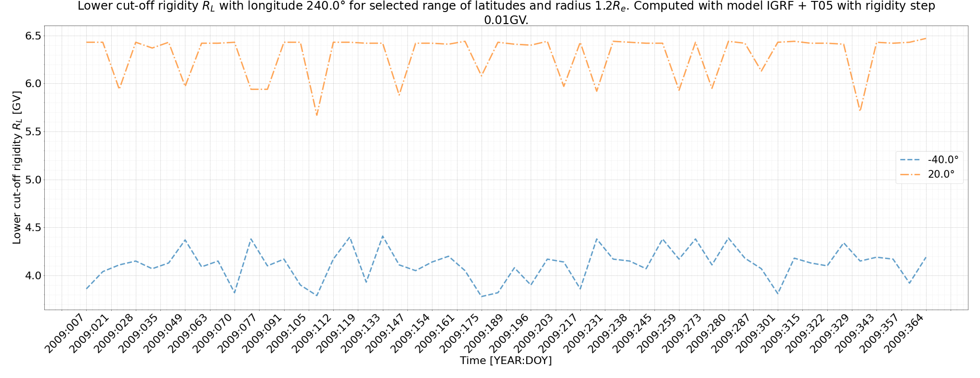The width and height of the screenshot is (980, 378).
Task: Click the x-axis tick label 2009:231
Action: point(584,333)
